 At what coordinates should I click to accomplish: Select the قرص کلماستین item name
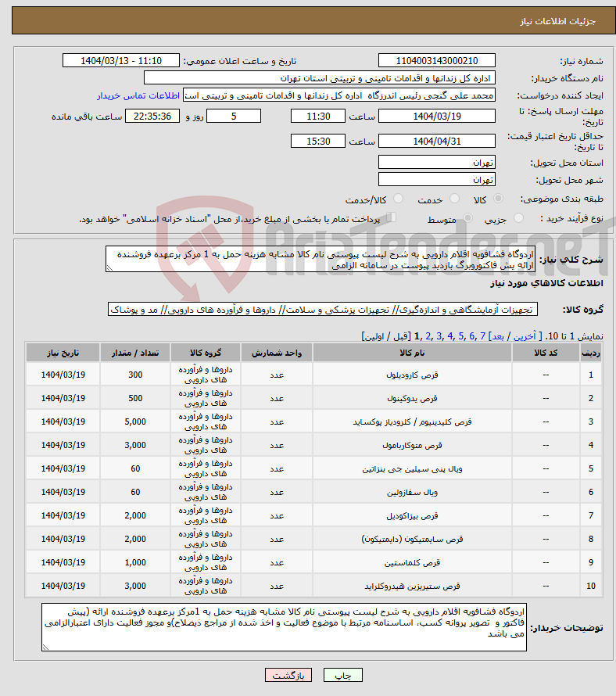tap(412, 562)
